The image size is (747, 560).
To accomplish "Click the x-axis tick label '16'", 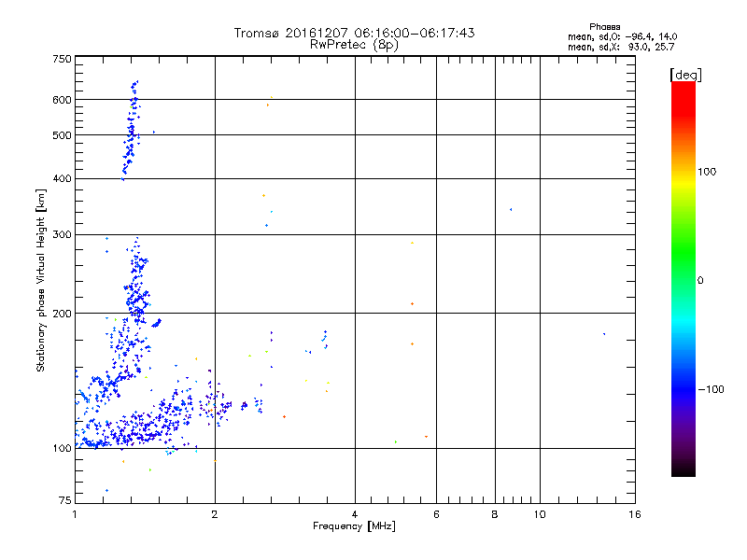I will [x=635, y=514].
